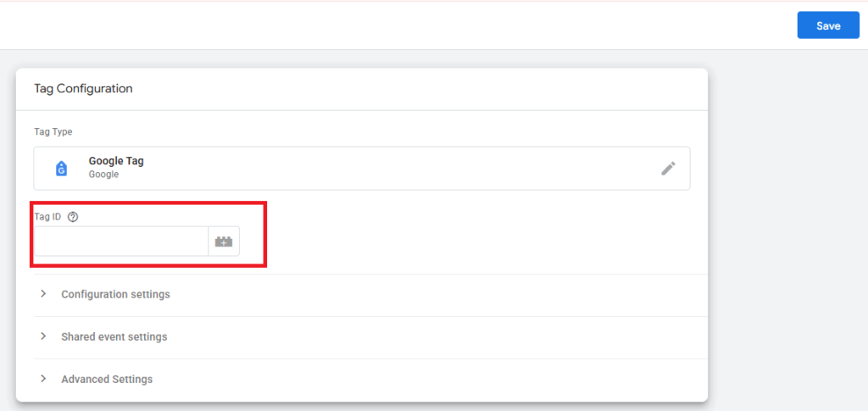This screenshot has width=868, height=411.
Task: Expand Shared event settings via its chevron
Action: pyautogui.click(x=43, y=336)
